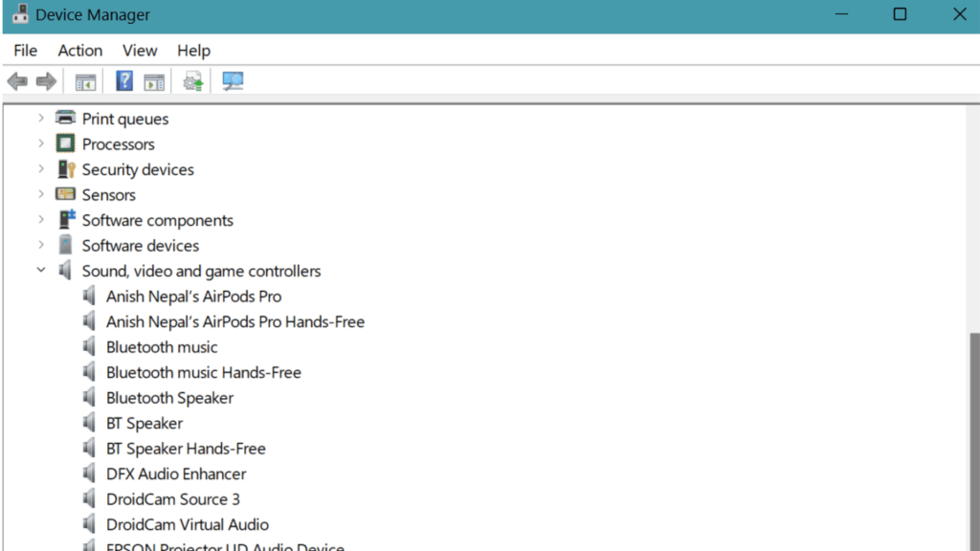The image size is (980, 551).
Task: Click Scan for hardware changes monitor icon
Action: tap(233, 81)
